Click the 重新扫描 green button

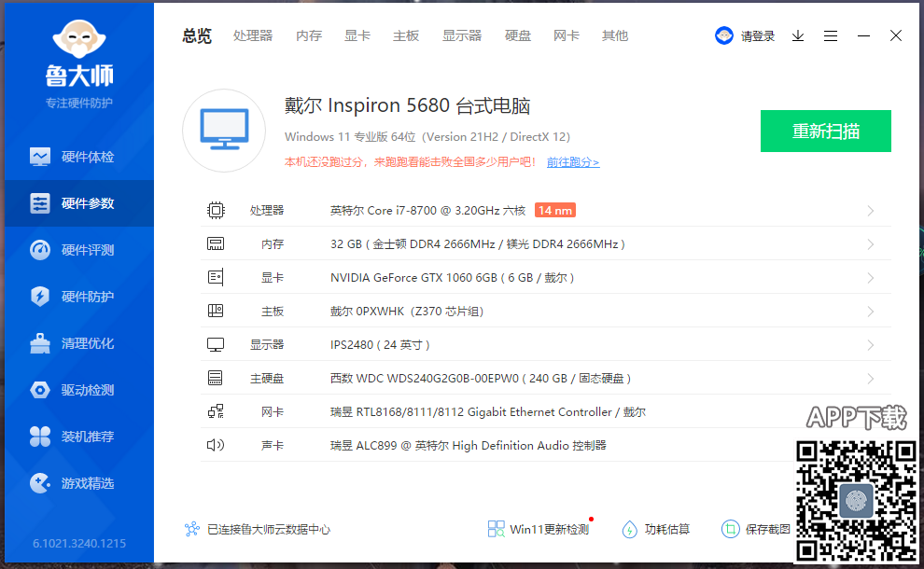[825, 131]
